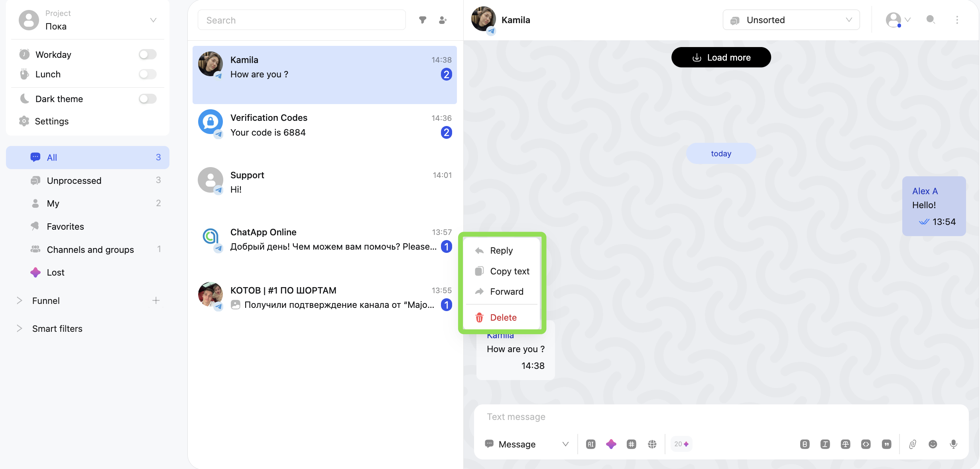Click Alex A's Hello! message bubble
980x469 pixels.
coord(934,206)
